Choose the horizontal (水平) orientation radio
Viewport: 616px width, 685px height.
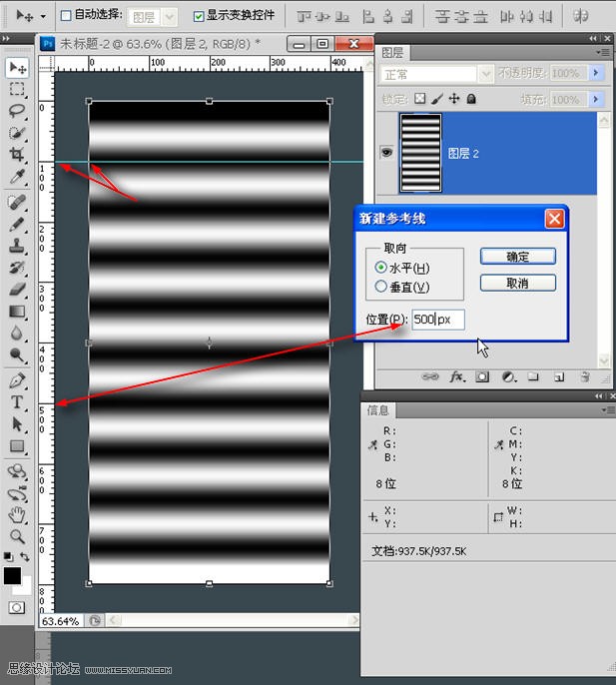[380, 268]
